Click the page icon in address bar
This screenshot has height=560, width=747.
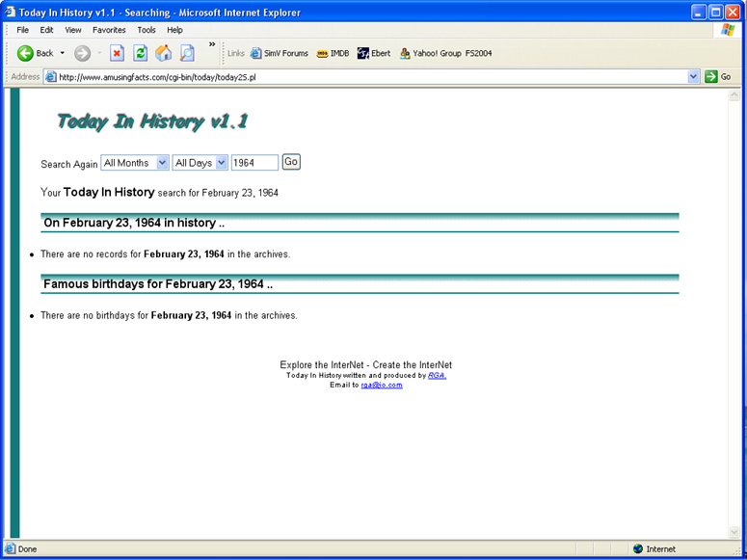coord(50,77)
